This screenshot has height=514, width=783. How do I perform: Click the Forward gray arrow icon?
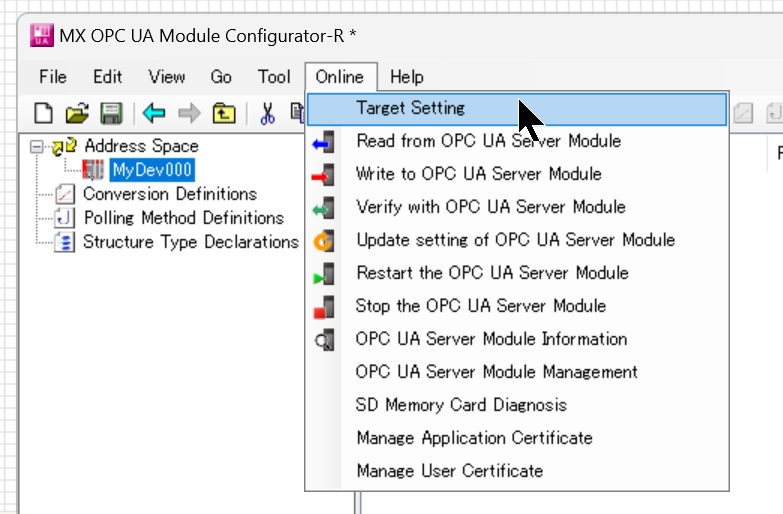coord(189,113)
